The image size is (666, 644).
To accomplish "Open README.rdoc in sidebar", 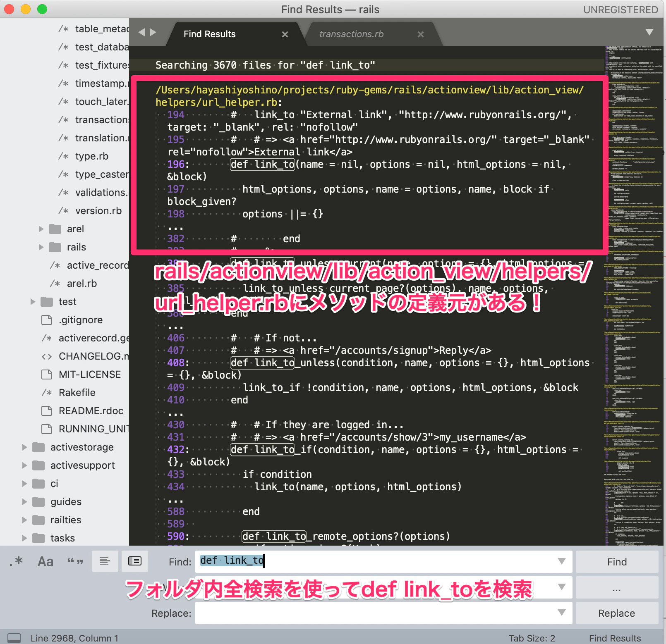I will (x=91, y=411).
